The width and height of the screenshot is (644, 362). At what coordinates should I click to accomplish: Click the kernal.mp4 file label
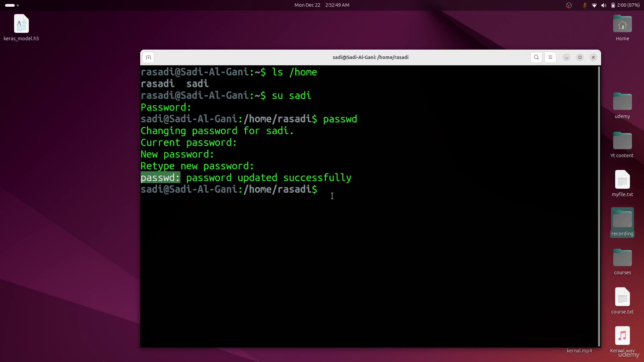[x=579, y=351]
